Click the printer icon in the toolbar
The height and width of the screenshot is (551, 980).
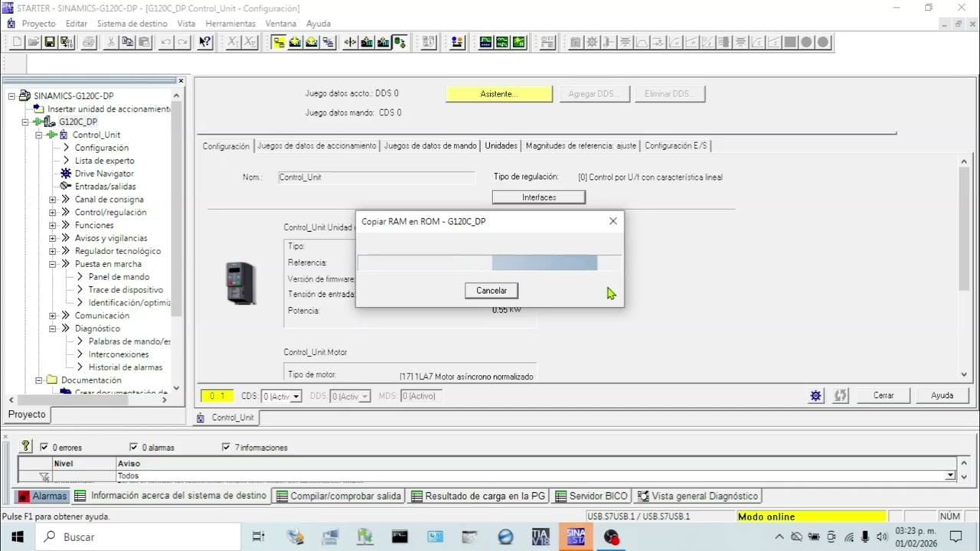point(88,42)
